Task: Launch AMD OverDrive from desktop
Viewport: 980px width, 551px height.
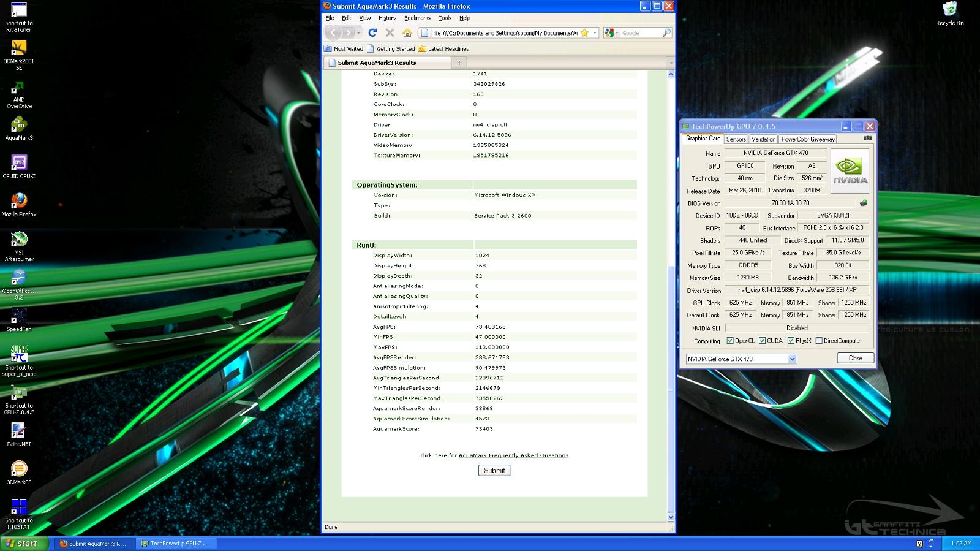Action: coord(19,94)
